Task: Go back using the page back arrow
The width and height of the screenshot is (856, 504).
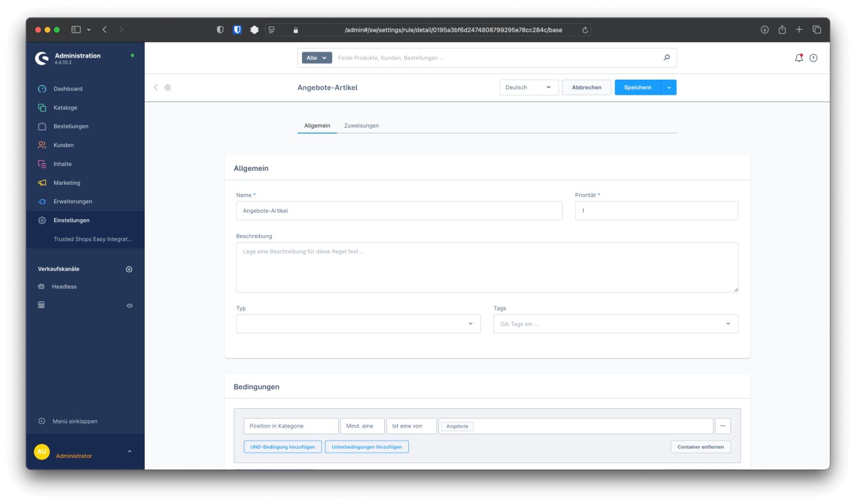Action: click(x=156, y=87)
